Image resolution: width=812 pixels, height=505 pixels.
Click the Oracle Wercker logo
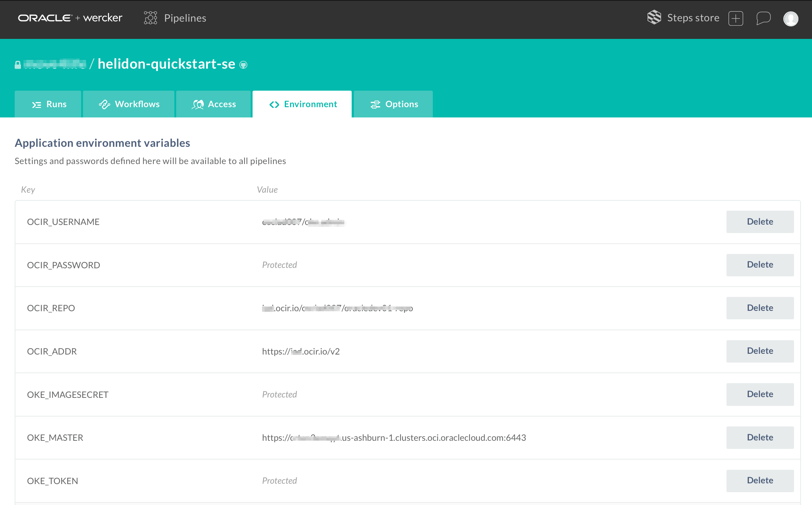point(70,18)
